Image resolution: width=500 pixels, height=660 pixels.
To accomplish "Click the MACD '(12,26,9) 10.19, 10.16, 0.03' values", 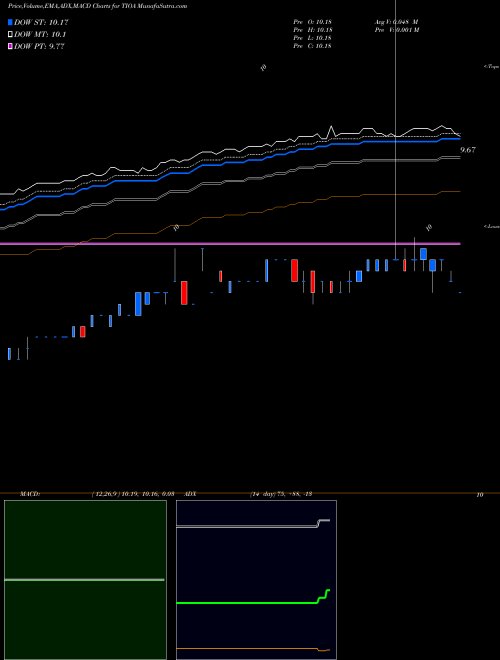I will 133,494.
